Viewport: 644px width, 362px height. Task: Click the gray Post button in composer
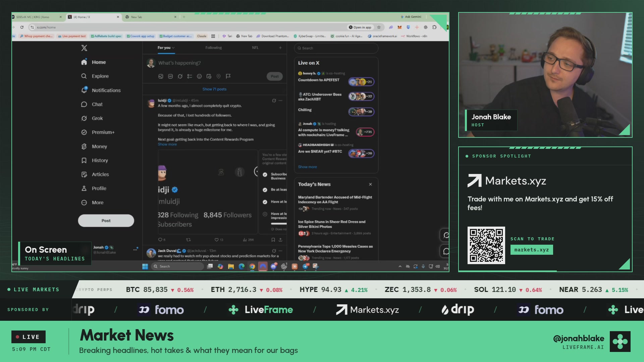pyautogui.click(x=275, y=76)
